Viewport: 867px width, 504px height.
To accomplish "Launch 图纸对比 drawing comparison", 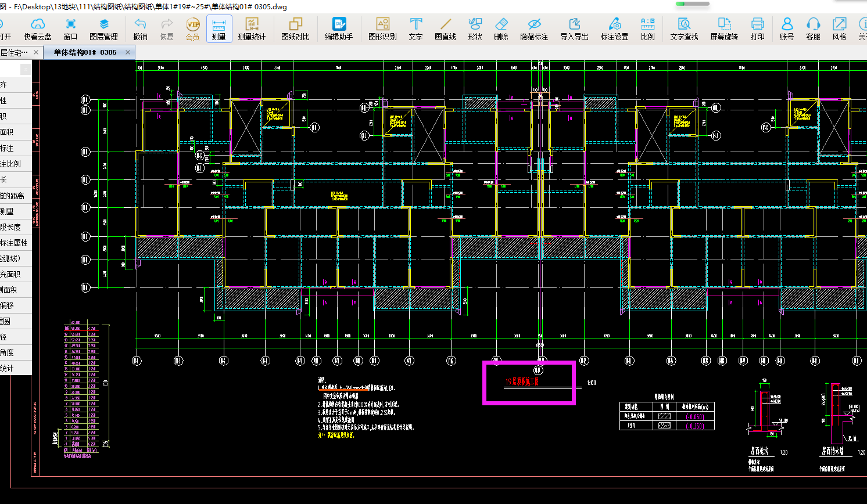I will (x=295, y=28).
